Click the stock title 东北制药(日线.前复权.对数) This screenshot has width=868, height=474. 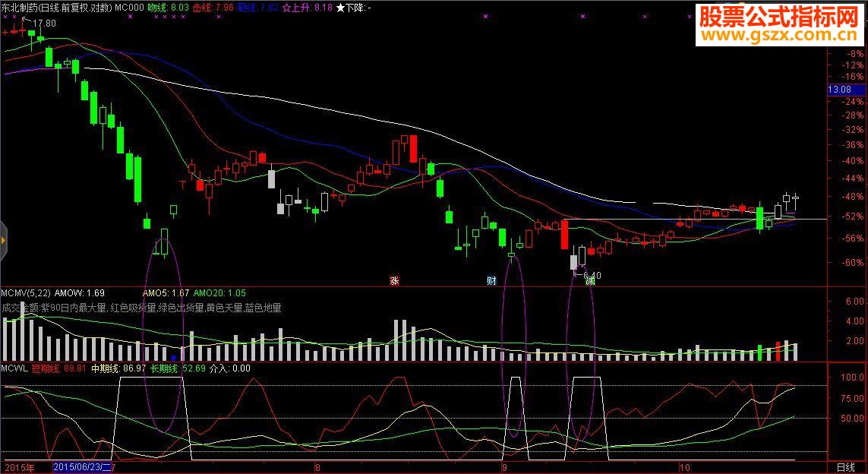56,8
